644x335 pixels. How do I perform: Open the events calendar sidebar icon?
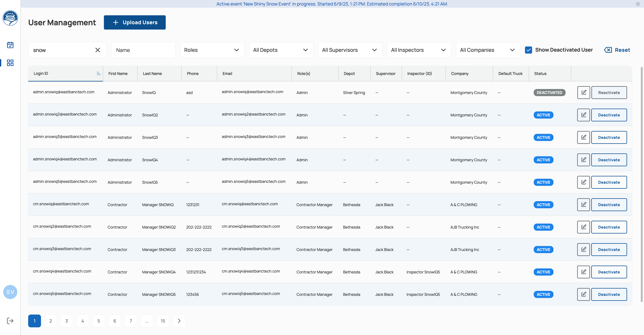pyautogui.click(x=10, y=45)
